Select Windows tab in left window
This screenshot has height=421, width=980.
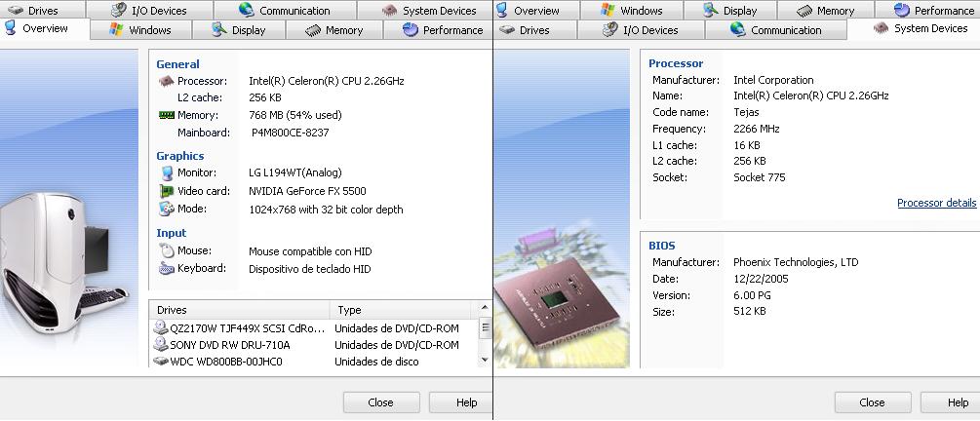click(141, 30)
